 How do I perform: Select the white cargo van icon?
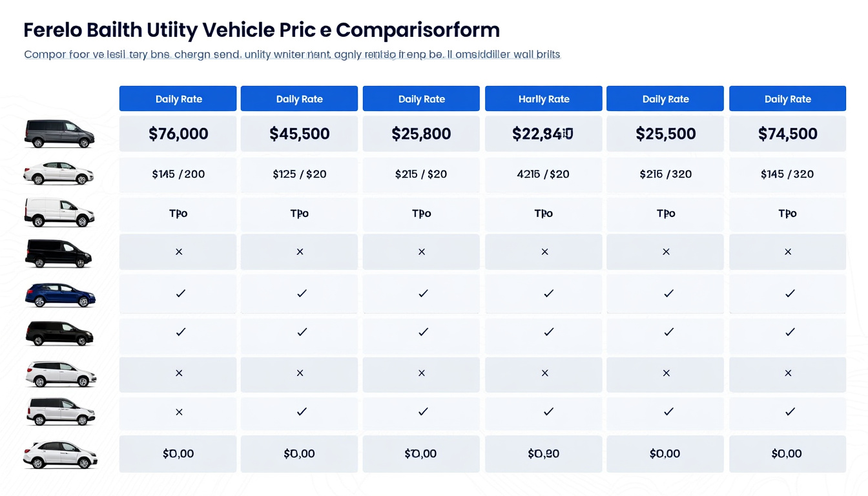(59, 212)
